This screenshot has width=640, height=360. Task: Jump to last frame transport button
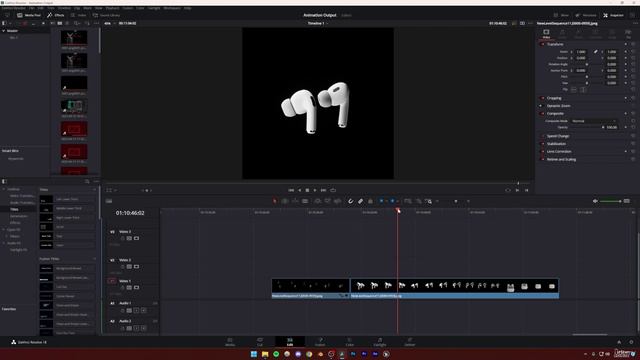point(323,190)
